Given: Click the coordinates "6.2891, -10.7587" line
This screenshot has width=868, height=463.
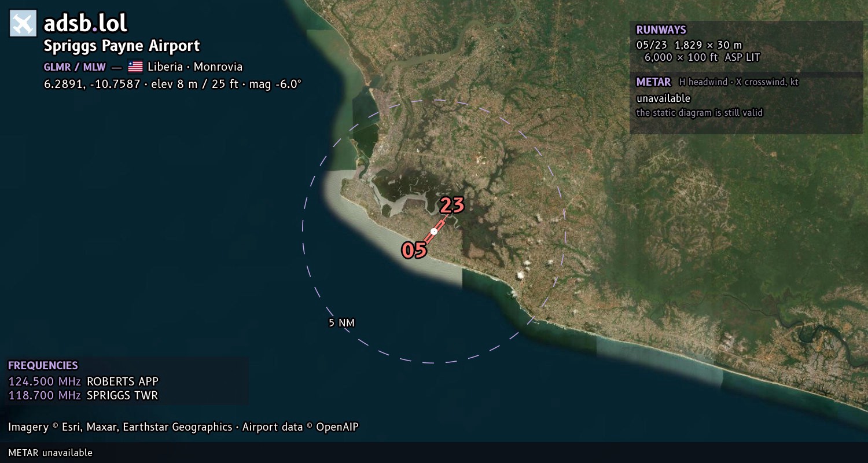Looking at the screenshot, I should 172,84.
